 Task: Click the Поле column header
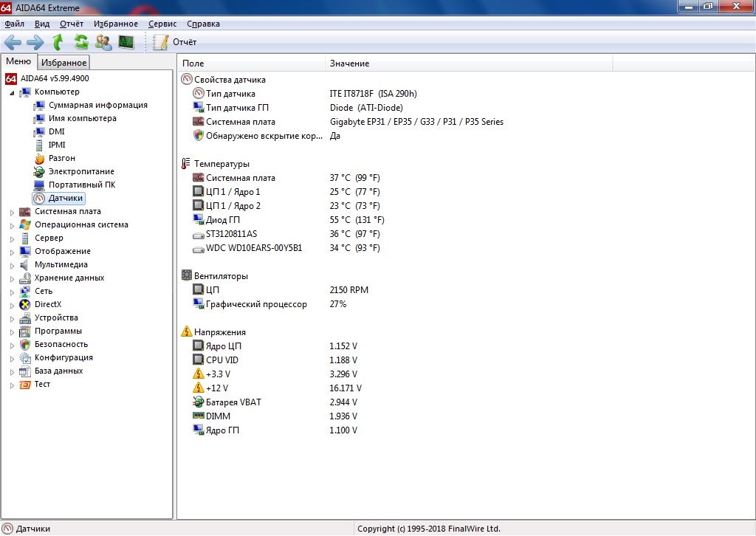click(193, 63)
